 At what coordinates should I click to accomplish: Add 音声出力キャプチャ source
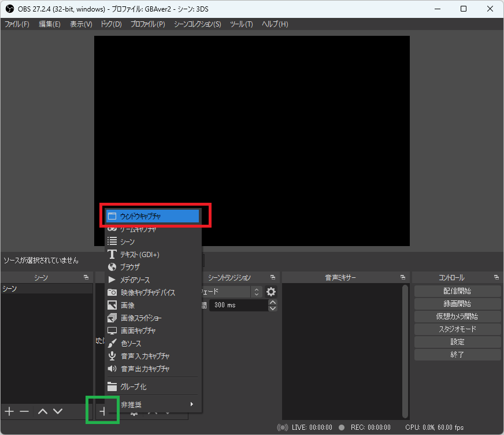[153, 369]
